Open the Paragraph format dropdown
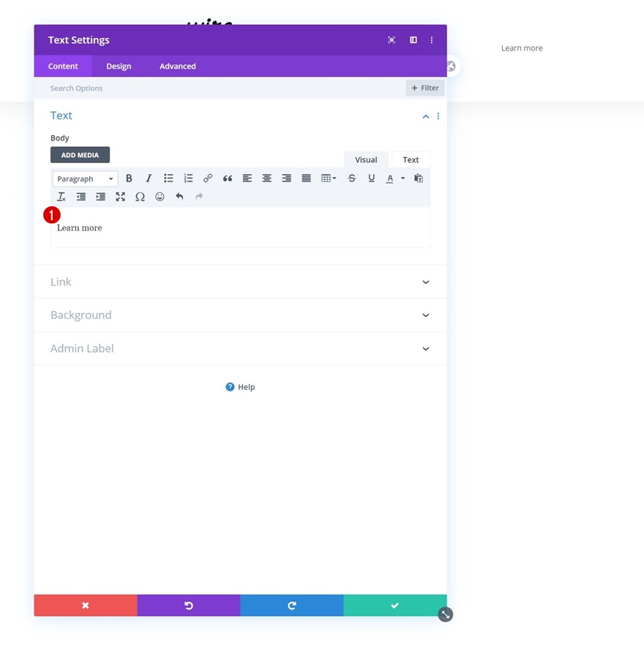This screenshot has width=644, height=646. (x=86, y=179)
